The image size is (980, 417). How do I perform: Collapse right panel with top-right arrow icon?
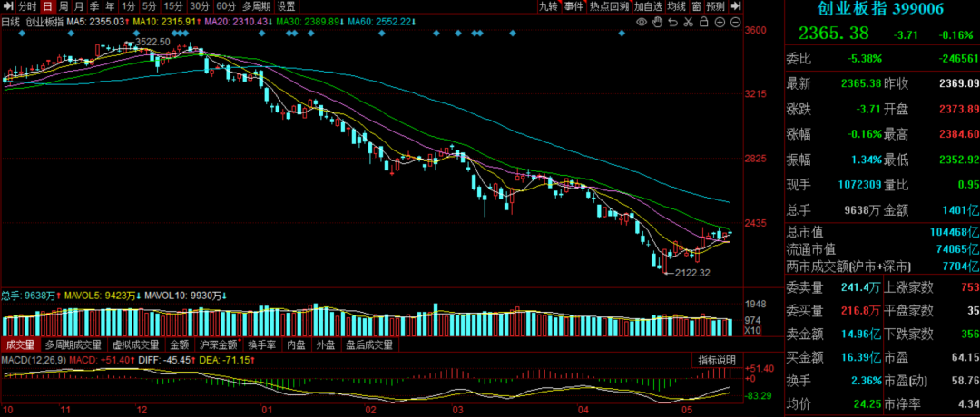736,6
